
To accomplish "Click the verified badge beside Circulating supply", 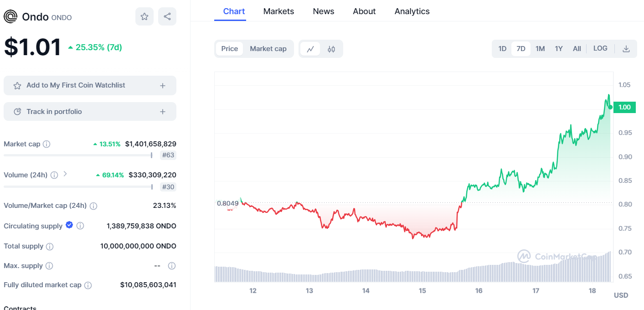I will click(x=69, y=225).
